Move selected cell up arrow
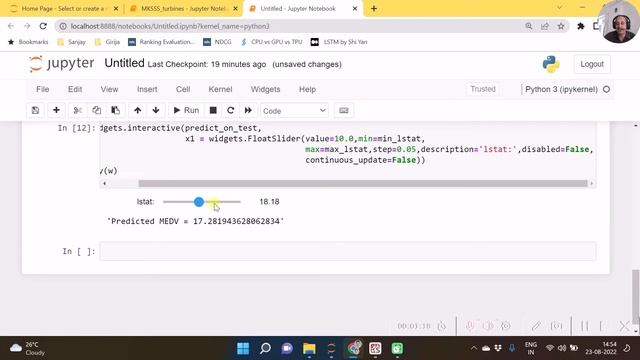 138,110
